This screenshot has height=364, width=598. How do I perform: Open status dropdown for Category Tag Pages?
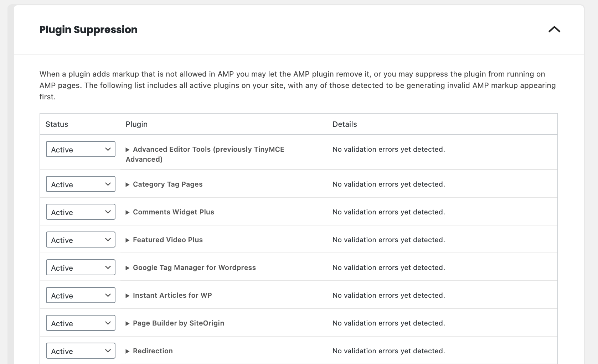pos(81,184)
